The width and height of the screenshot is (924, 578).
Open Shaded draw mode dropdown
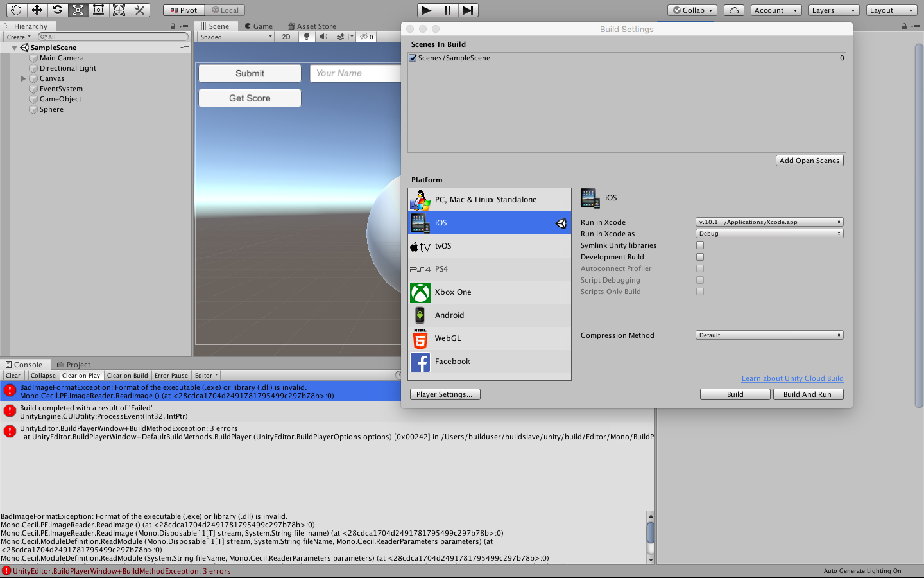pyautogui.click(x=236, y=37)
